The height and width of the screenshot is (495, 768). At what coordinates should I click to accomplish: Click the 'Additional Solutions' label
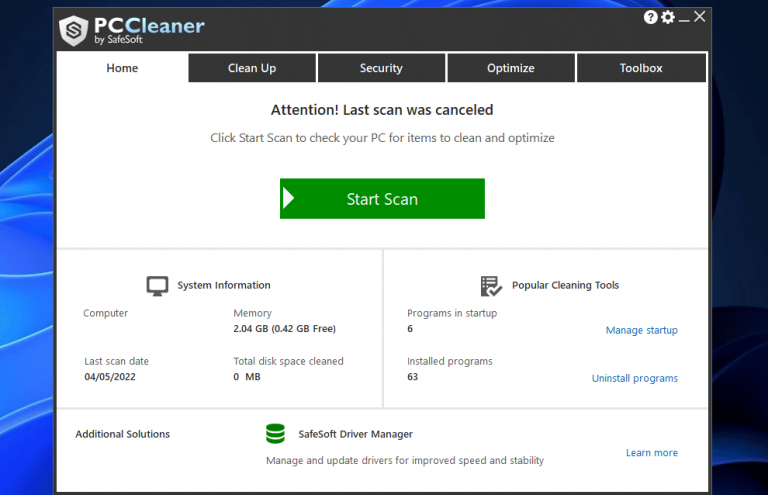coord(122,434)
